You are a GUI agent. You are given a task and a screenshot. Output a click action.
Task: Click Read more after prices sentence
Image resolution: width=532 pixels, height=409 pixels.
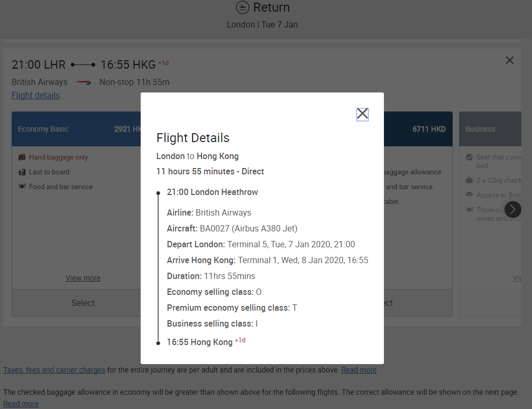pos(359,370)
